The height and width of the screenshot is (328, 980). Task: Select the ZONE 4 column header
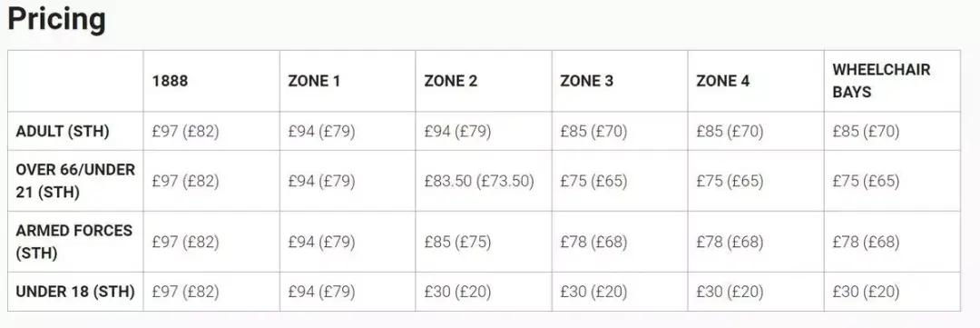pyautogui.click(x=723, y=81)
